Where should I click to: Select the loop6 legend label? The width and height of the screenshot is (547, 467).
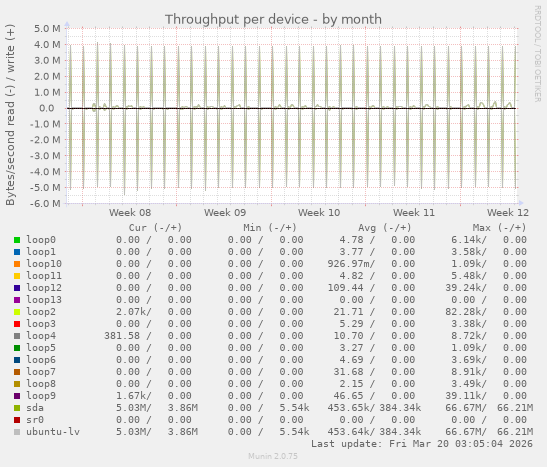point(41,360)
